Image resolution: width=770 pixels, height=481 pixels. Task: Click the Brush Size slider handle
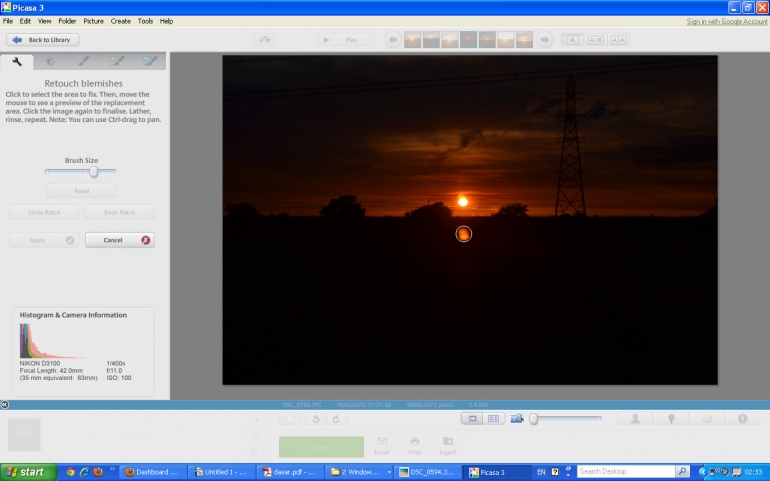pyautogui.click(x=94, y=171)
